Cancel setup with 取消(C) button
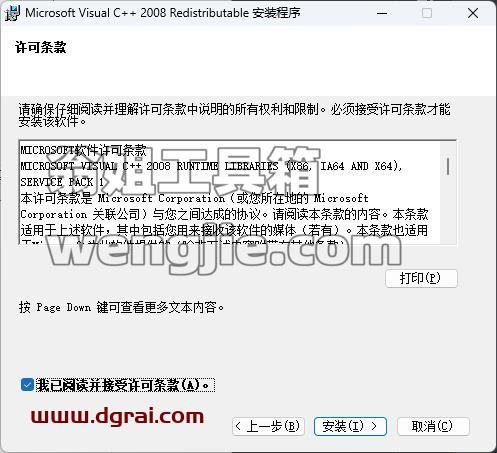 coord(433,426)
